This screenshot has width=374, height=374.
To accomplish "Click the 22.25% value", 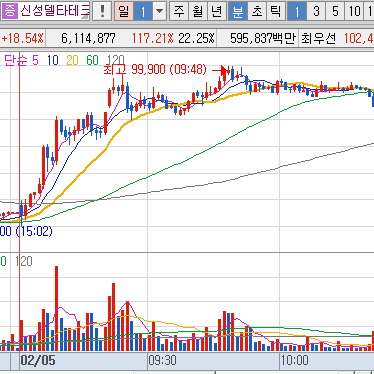I will 196,39.
